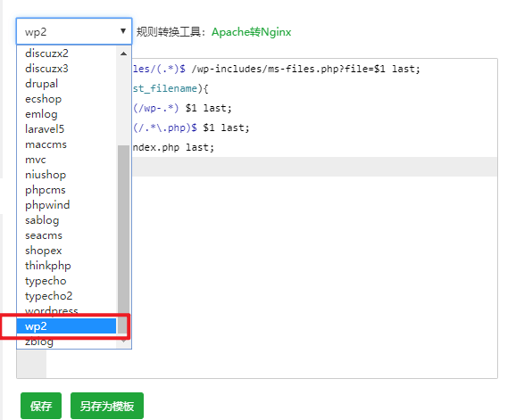This screenshot has height=420, width=524.
Task: Select discuzx2 from the list
Action: tap(67, 54)
